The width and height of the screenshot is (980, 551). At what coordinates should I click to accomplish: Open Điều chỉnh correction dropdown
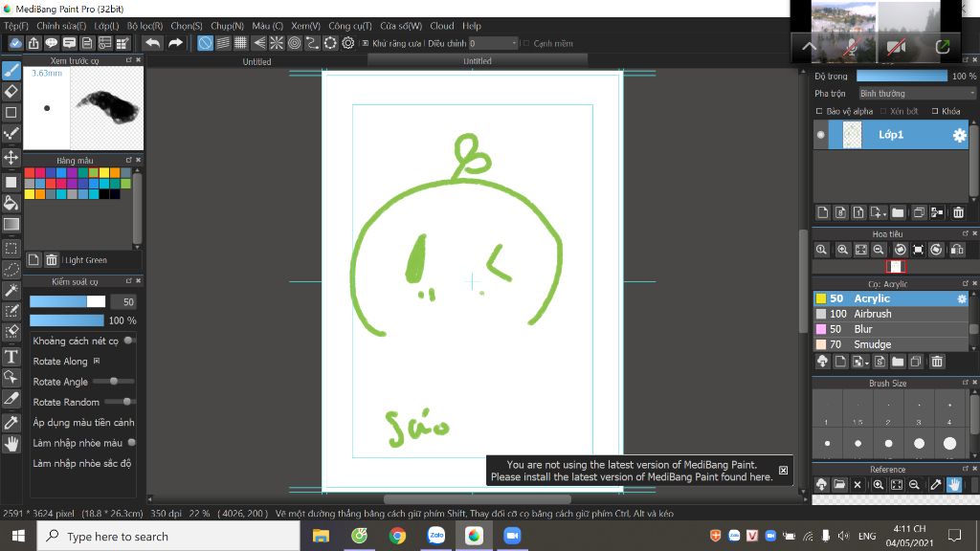[x=493, y=43]
